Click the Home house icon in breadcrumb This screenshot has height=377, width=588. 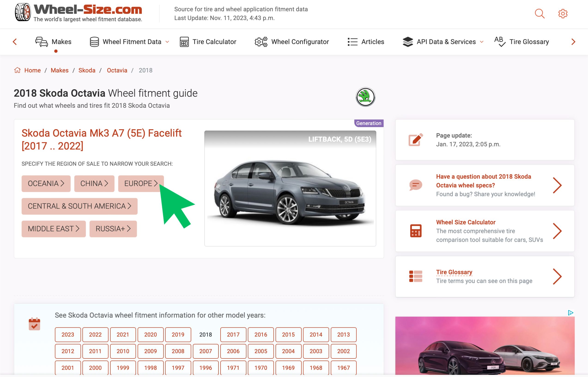[17, 70]
